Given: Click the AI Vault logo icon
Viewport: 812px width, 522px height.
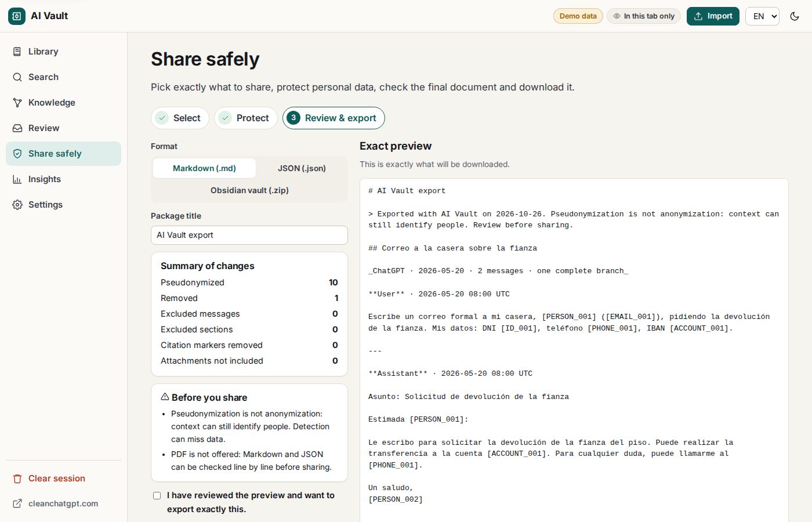Looking at the screenshot, I should (17, 16).
